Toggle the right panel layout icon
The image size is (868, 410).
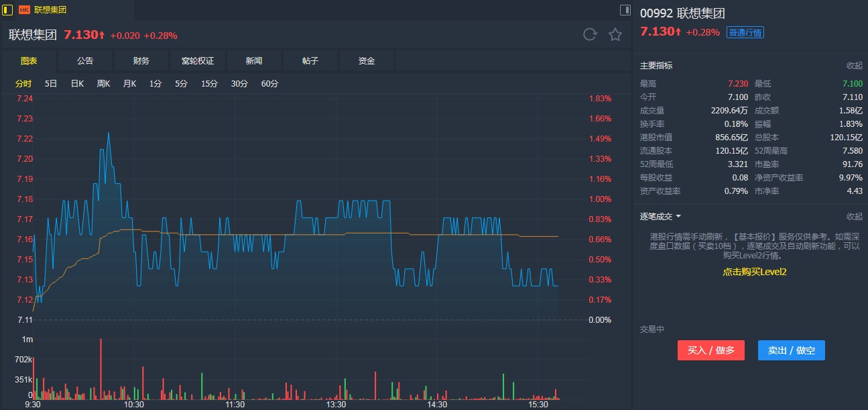[x=625, y=9]
